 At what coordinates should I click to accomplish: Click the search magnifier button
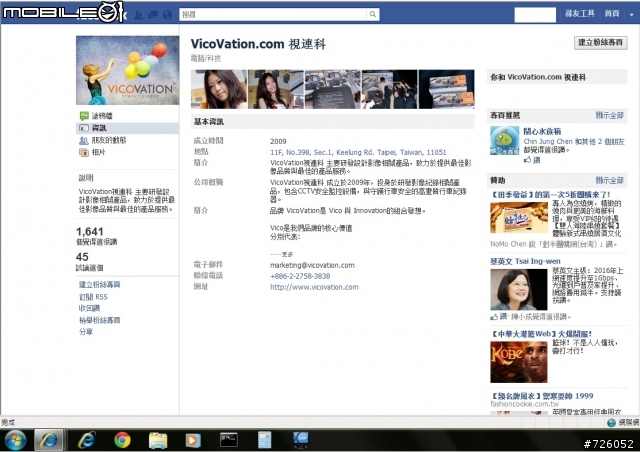pos(373,14)
